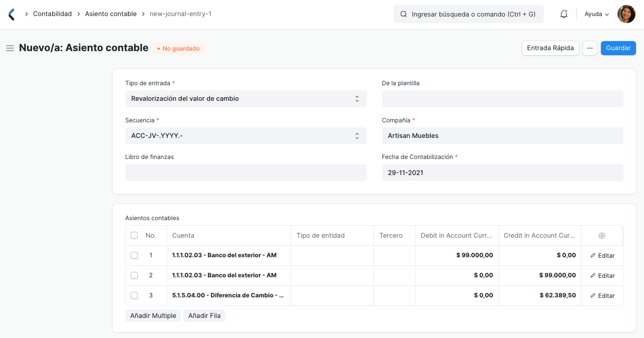Click the Guardar button
644x338 pixels.
pyautogui.click(x=618, y=48)
